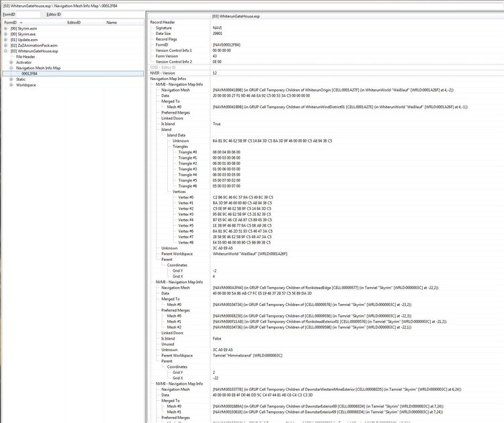
Task: Select the Static tree row label
Action: 21,79
